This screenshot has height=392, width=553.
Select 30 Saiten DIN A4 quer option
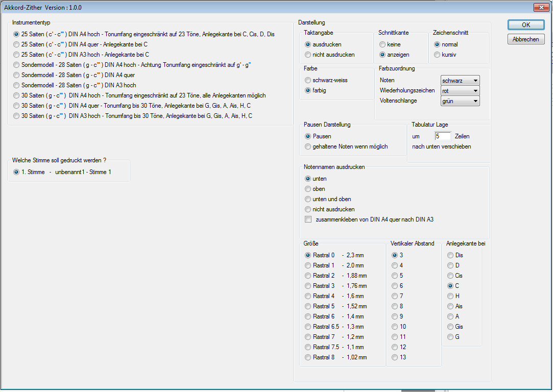(x=17, y=106)
